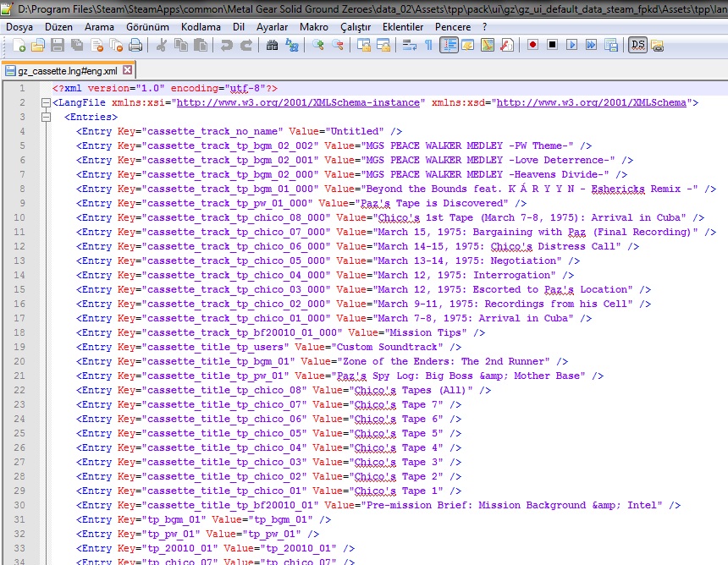
Task: Create a new document with New icon
Action: [x=19, y=45]
